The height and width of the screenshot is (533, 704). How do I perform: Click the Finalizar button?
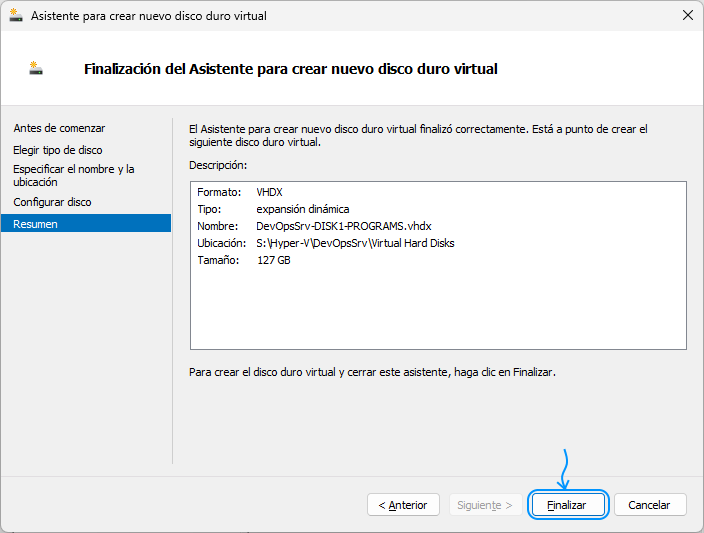click(x=568, y=505)
